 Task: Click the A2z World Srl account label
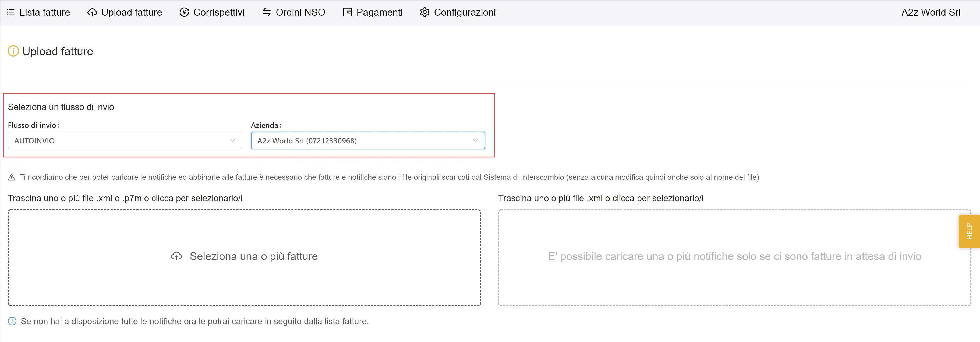(x=931, y=13)
